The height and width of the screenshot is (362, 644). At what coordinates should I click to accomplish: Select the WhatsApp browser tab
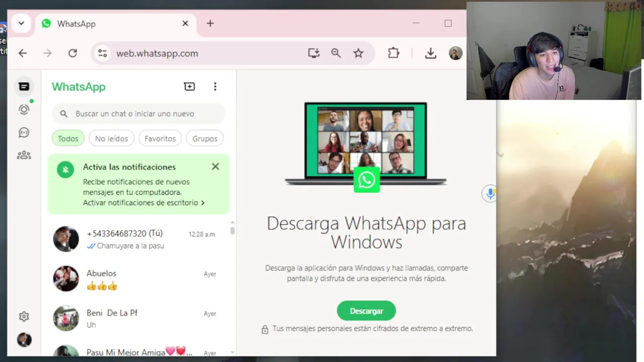pos(115,24)
